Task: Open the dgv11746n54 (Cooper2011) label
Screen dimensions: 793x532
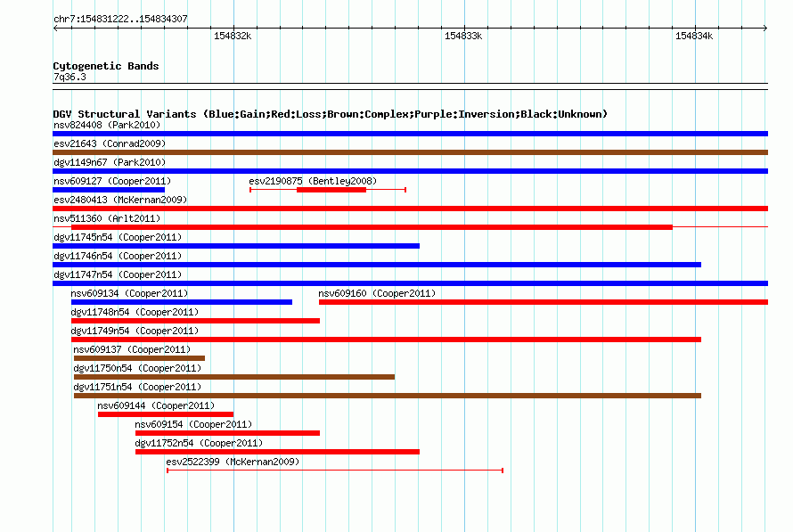Action: [118, 256]
